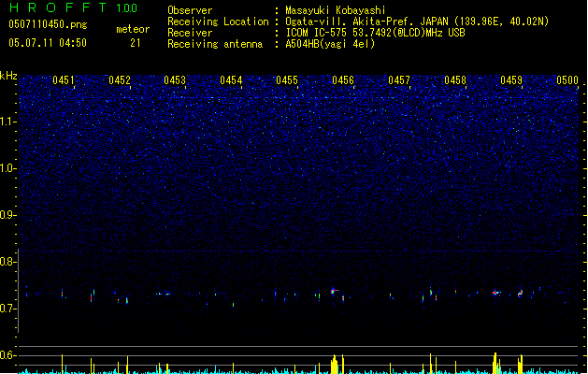The image size is (588, 374).
Task: Click the 0.8 kHz axis label
Action: (7, 262)
